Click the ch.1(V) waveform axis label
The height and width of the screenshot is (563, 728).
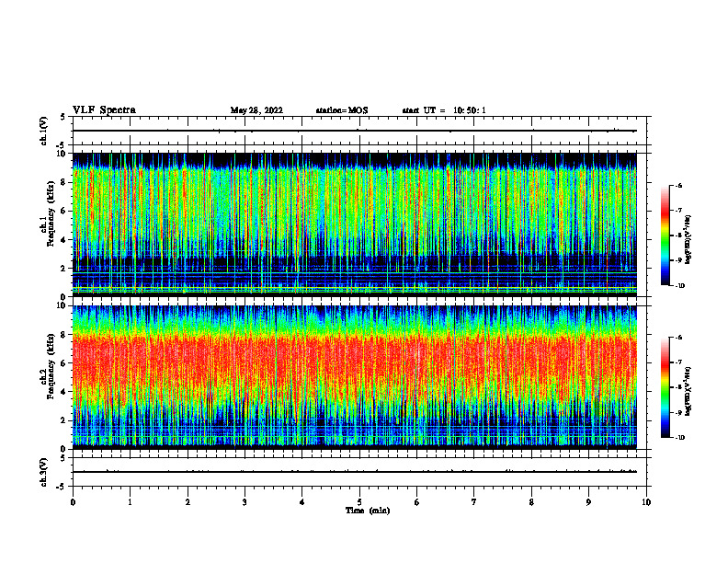[x=44, y=131]
